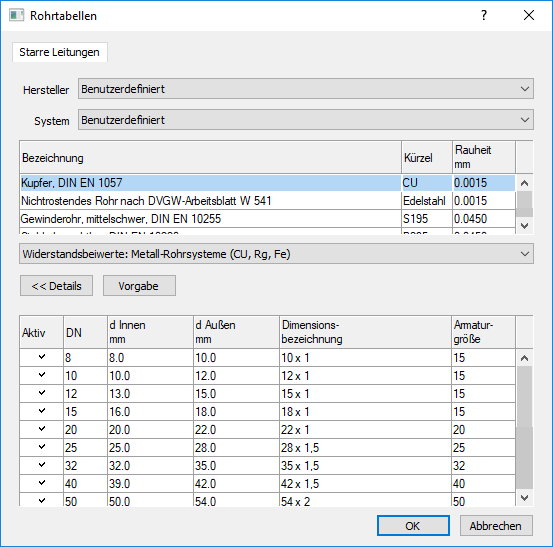Click the d Innen cell 13.0
553x547 pixels.
click(x=150, y=394)
